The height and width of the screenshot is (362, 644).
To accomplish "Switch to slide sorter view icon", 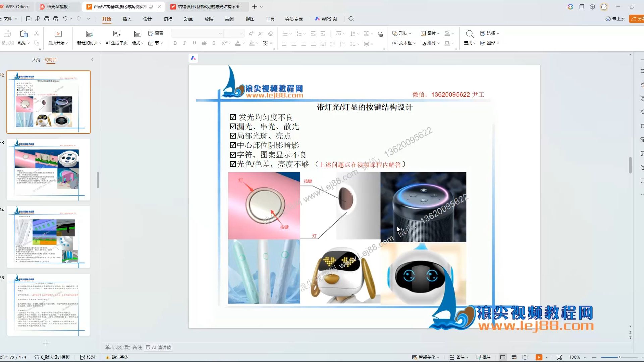I will point(514,357).
